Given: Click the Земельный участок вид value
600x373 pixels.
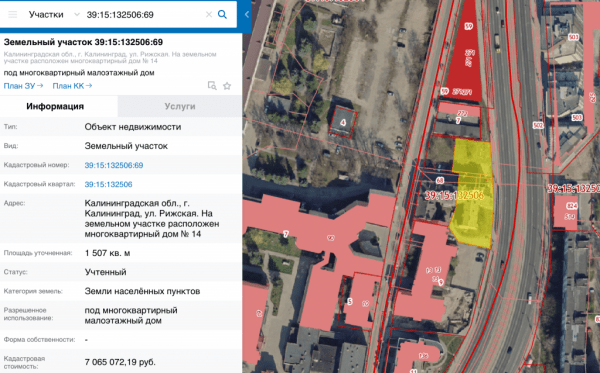Looking at the screenshot, I should pos(126,146).
